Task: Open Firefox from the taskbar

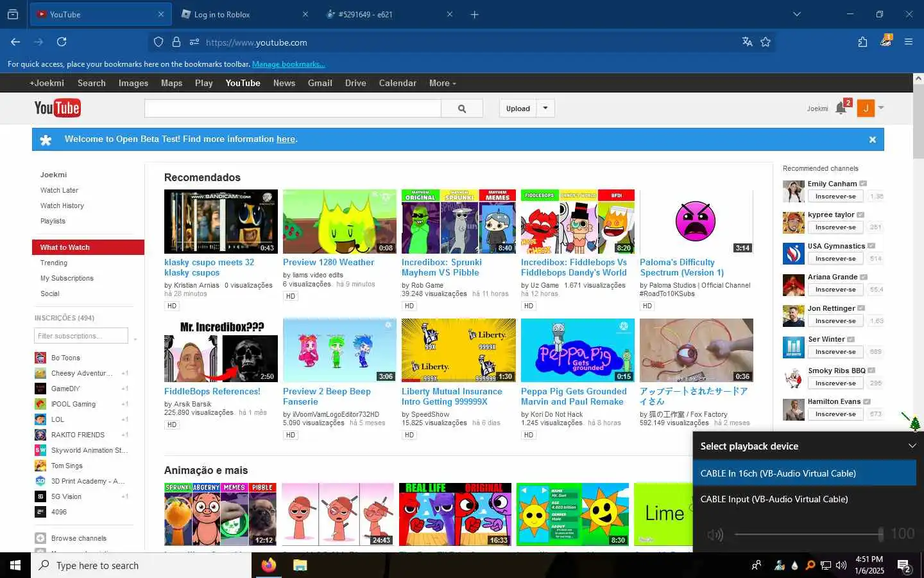Action: (x=268, y=565)
